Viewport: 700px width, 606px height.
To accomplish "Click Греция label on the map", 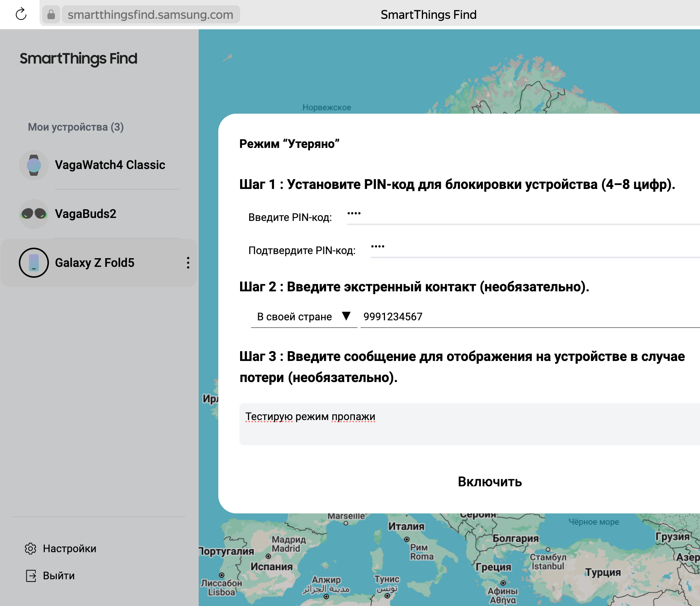I will click(x=493, y=567).
